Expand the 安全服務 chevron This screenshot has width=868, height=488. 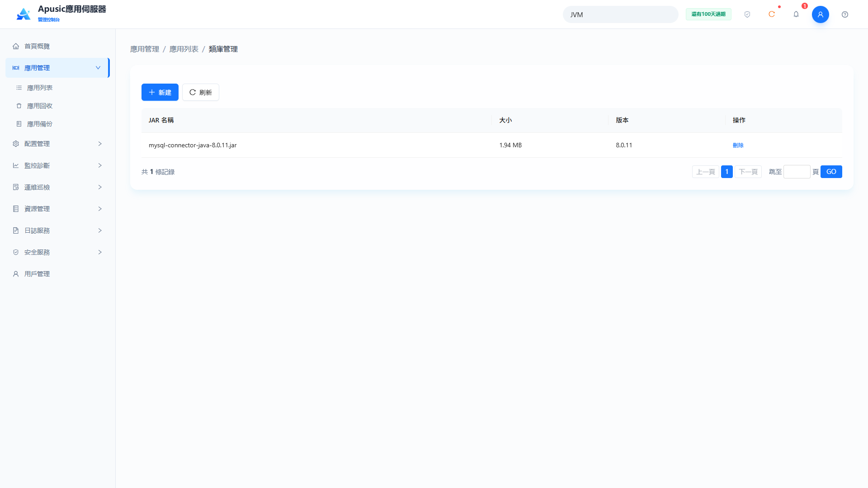pos(100,252)
